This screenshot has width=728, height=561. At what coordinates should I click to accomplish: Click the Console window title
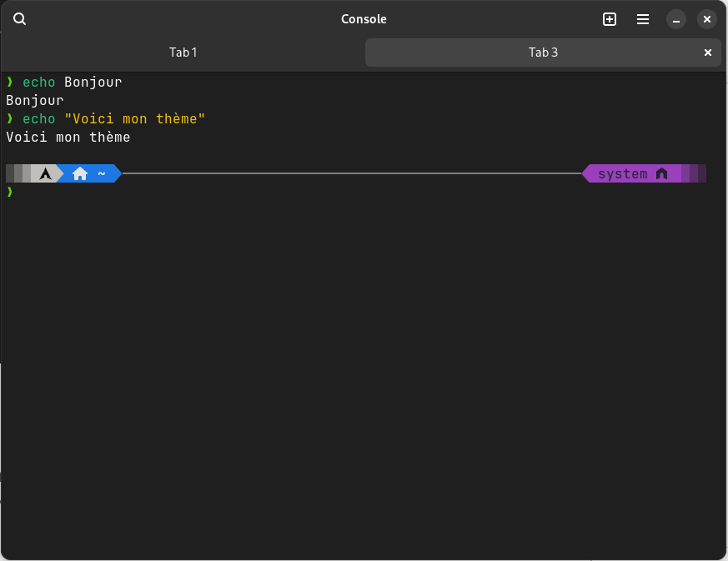[x=364, y=19]
